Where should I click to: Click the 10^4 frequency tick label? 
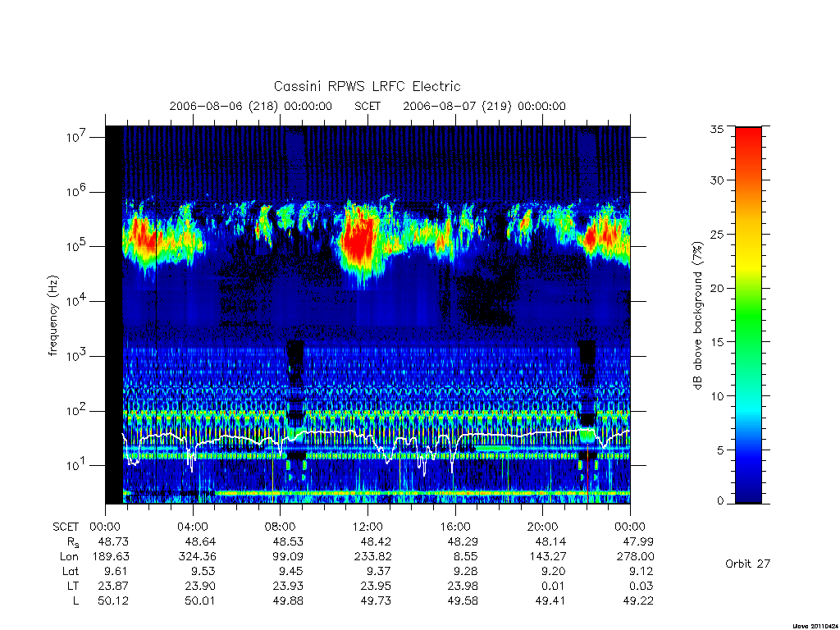pos(77,300)
